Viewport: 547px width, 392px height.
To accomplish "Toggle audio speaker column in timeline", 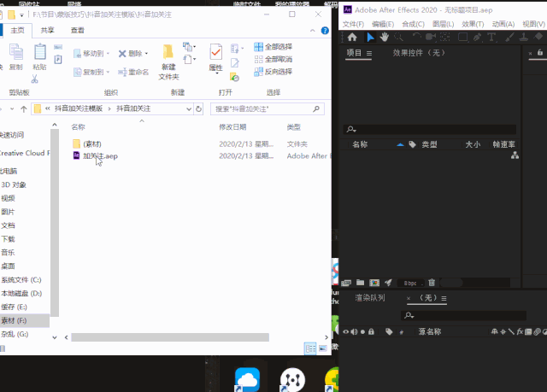I will [354, 331].
